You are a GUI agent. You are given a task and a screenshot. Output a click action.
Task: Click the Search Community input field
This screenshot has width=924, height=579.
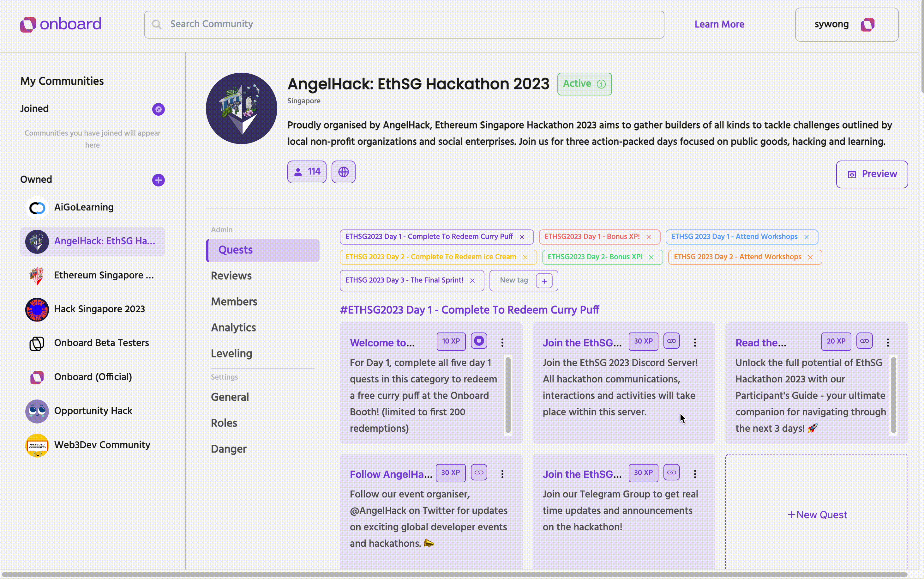tap(404, 25)
